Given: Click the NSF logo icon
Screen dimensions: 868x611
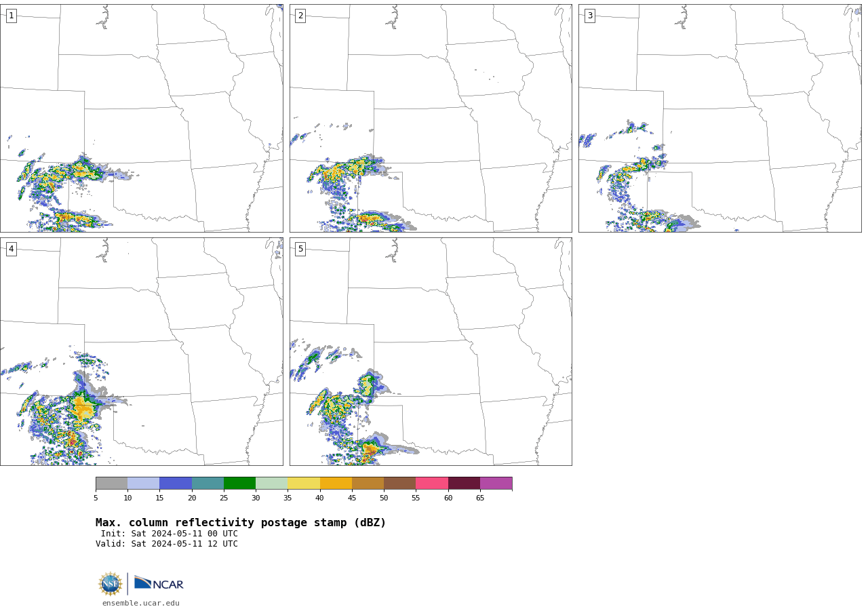Looking at the screenshot, I should (111, 584).
